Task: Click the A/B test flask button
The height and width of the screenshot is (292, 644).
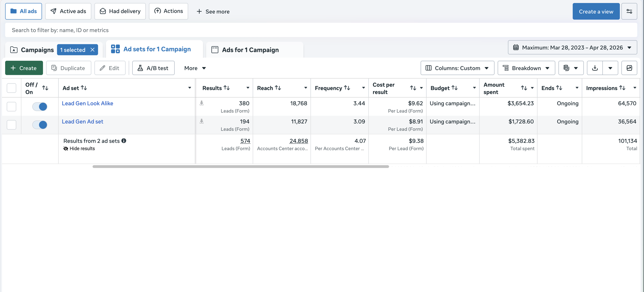Action: pos(153,68)
